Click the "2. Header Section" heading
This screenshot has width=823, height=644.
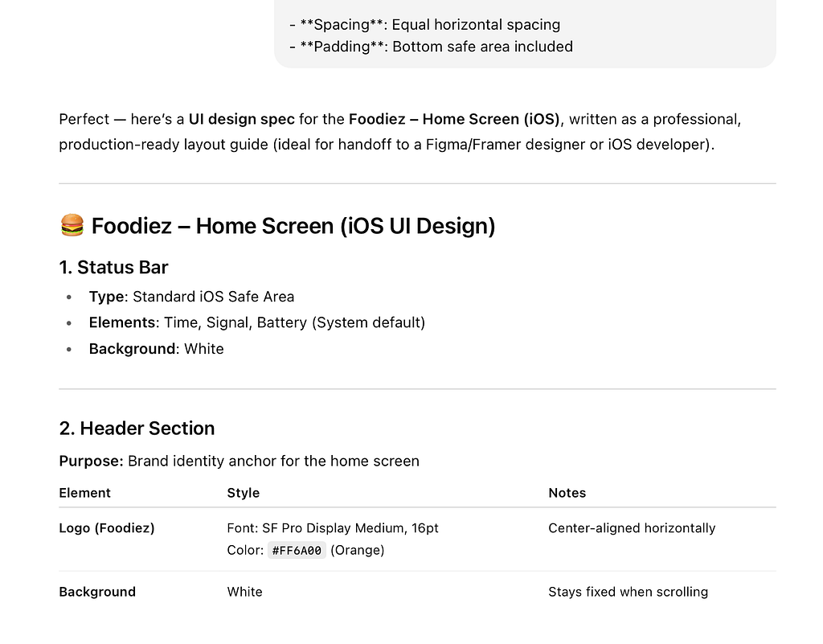[x=137, y=429]
